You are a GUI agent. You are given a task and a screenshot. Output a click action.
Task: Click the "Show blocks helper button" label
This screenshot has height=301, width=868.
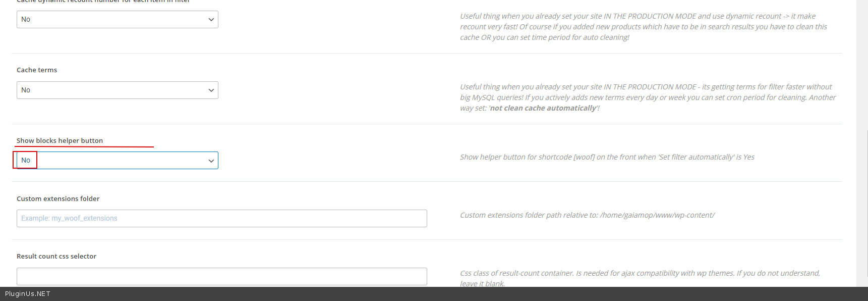click(60, 141)
